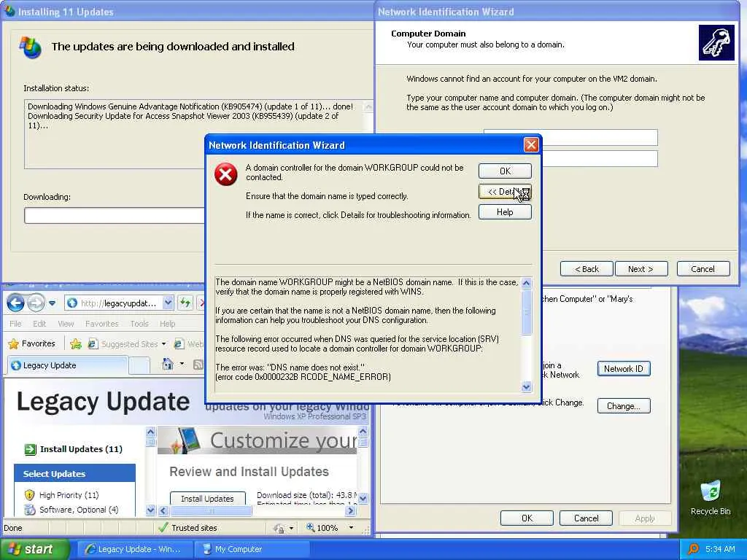Open the View menu in Internet Explorer
This screenshot has height=560, width=747.
(66, 324)
